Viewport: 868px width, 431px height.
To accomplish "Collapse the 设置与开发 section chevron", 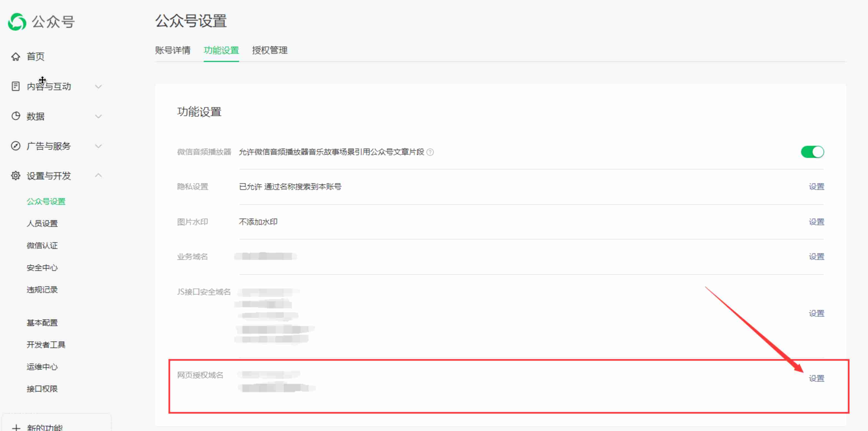I will pyautogui.click(x=98, y=175).
